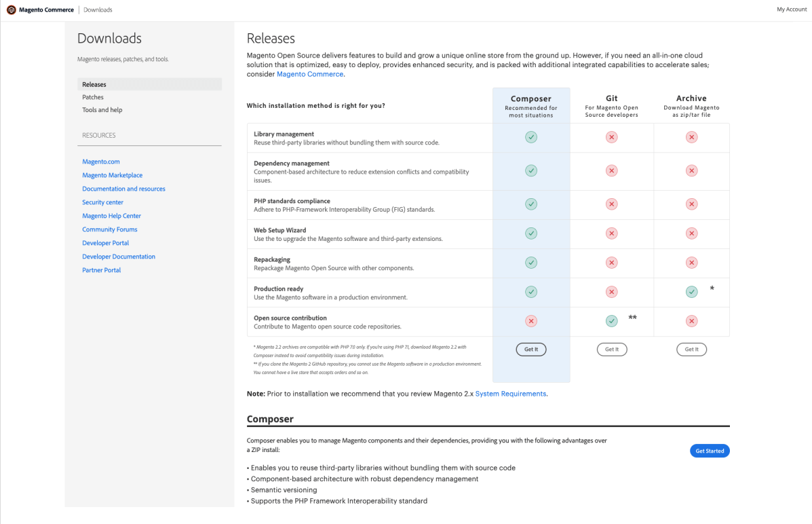Click Composer check in Repackaging row
This screenshot has height=524, width=812.
click(x=530, y=263)
